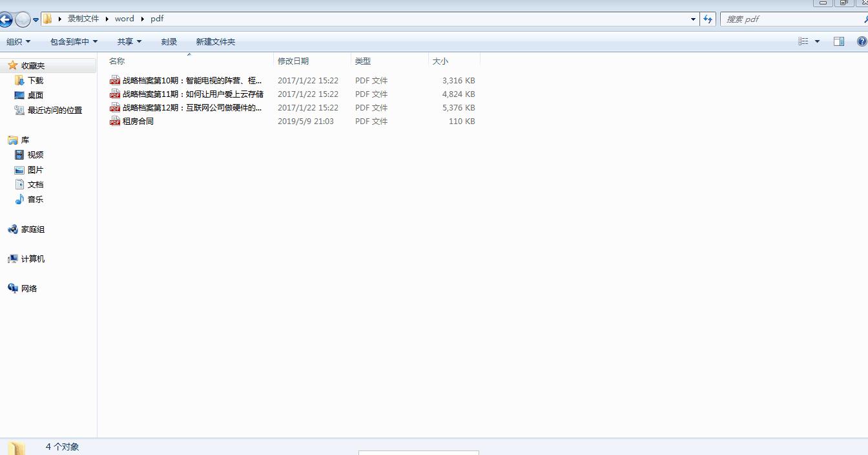Viewport: 868px width, 455px height.
Task: Click the 3,316 KB size cell
Action: tap(459, 81)
